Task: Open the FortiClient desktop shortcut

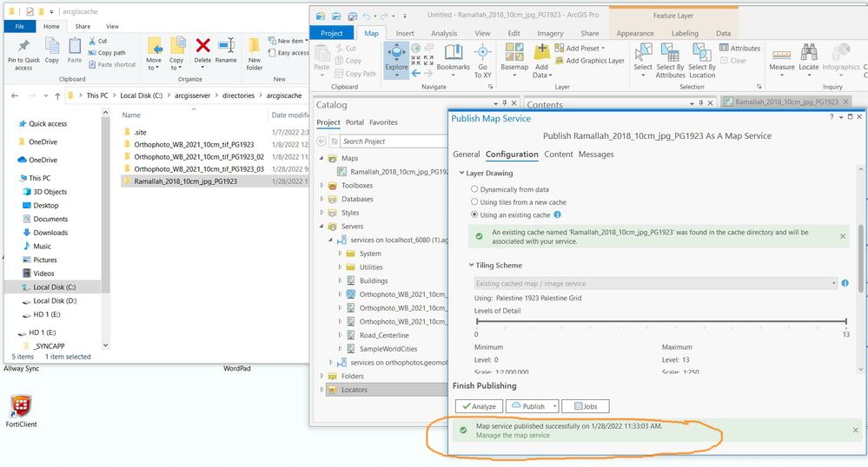Action: 21,411
